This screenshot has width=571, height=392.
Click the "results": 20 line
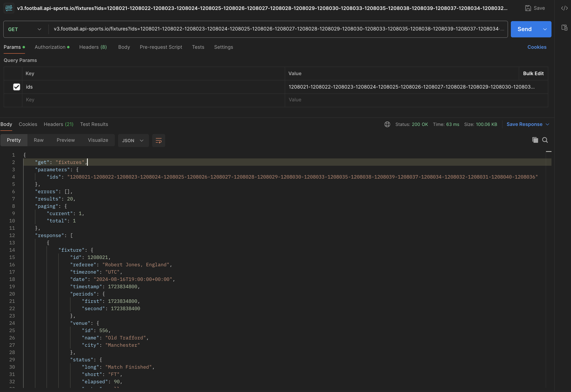[x=55, y=199]
